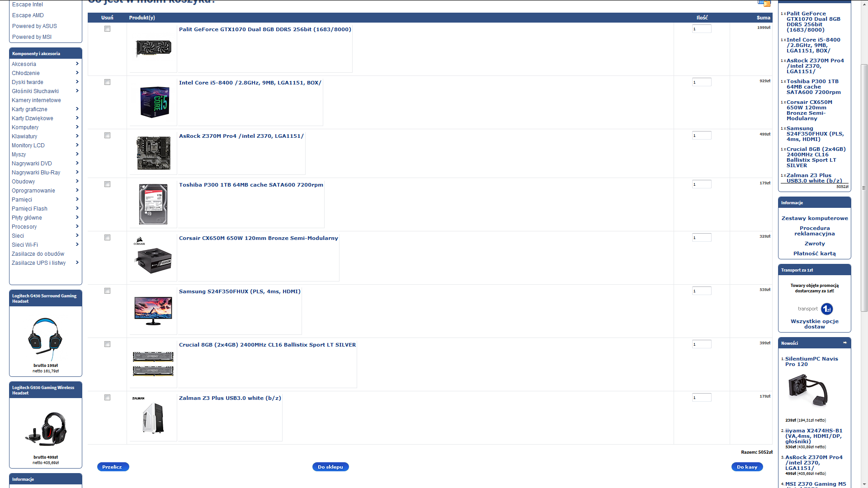Screen dimensions: 868x488
Task: Click the AsRock Z370M Pro4 motherboard image
Action: pyautogui.click(x=154, y=153)
